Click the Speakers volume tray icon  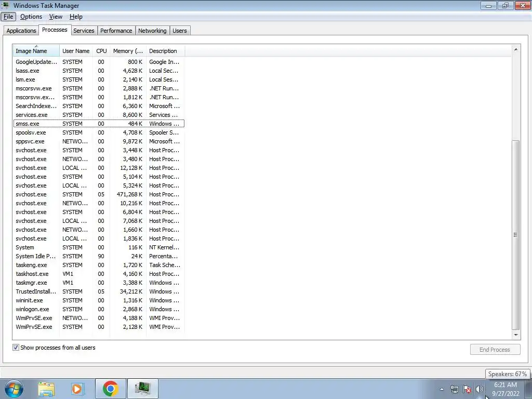tap(480, 389)
